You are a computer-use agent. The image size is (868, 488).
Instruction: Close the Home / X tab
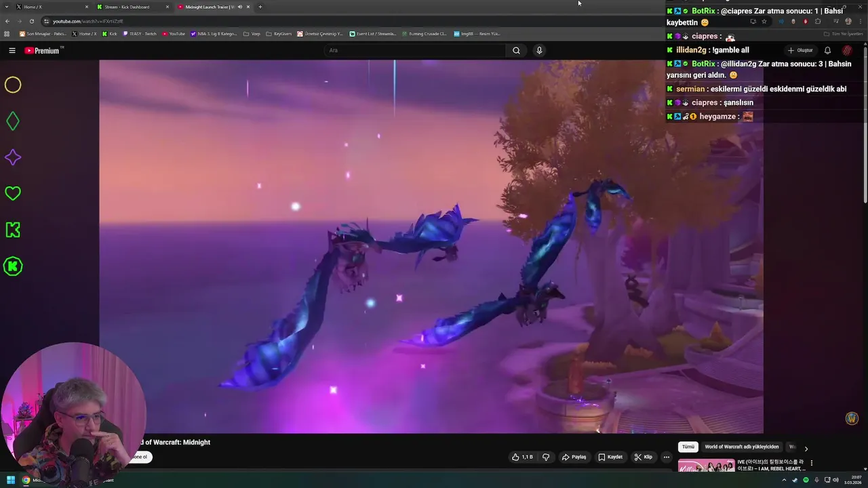(87, 7)
